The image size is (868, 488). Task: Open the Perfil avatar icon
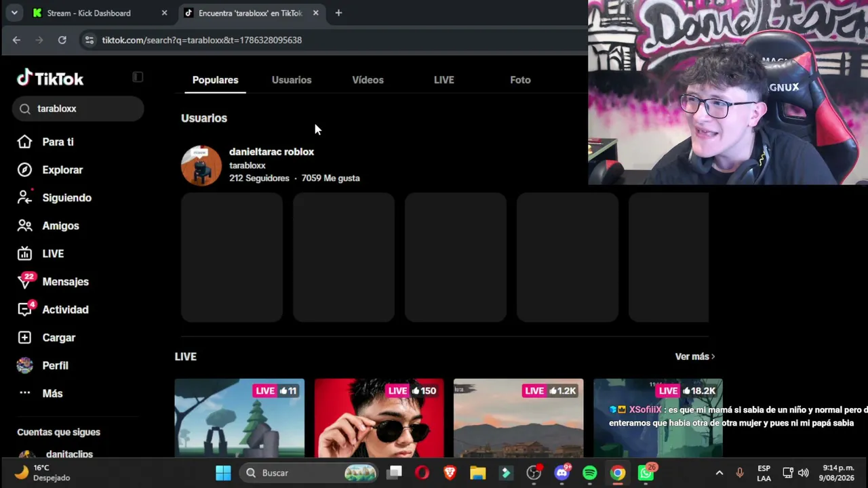(x=24, y=365)
